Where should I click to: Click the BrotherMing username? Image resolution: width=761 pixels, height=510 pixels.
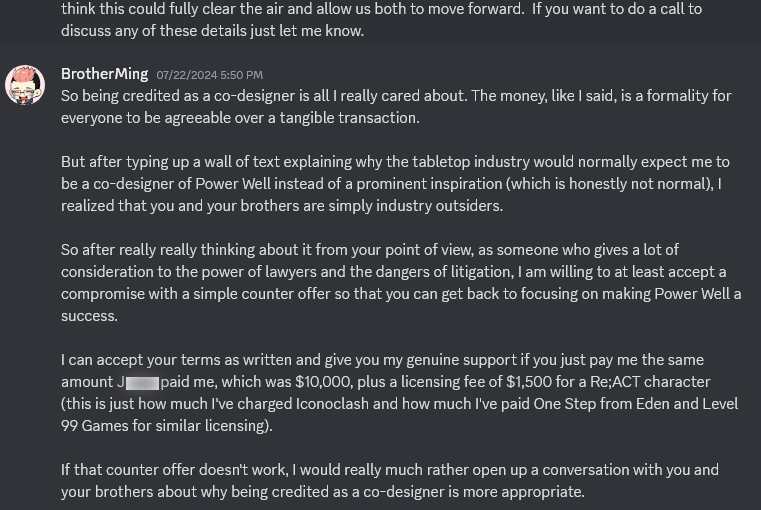(104, 74)
